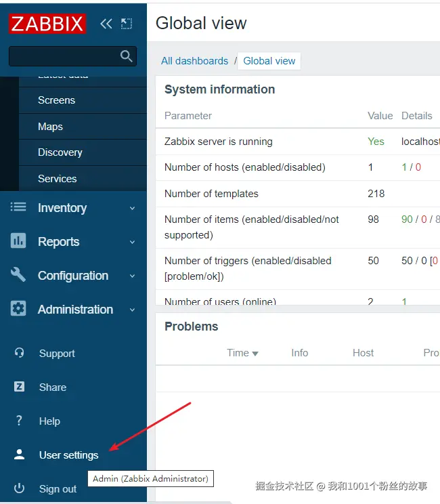This screenshot has height=504, width=440.
Task: Open User settings
Action: [x=69, y=455]
